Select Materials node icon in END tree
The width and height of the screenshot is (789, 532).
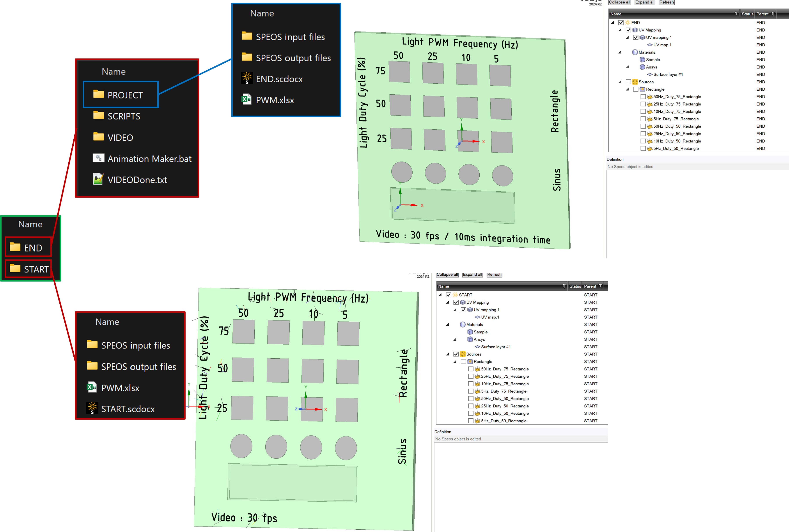click(x=635, y=52)
